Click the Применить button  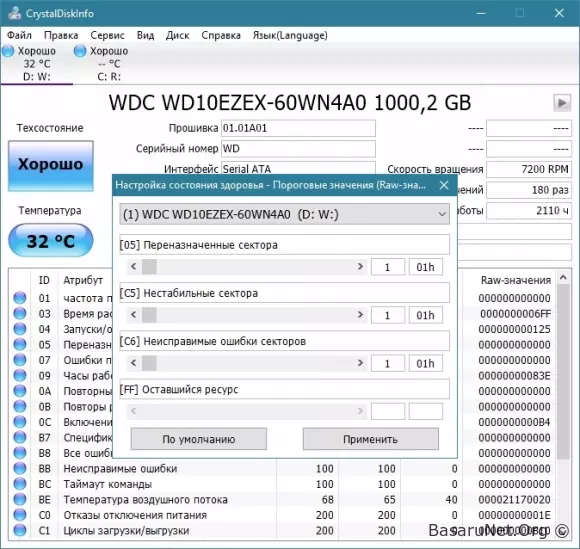371,439
